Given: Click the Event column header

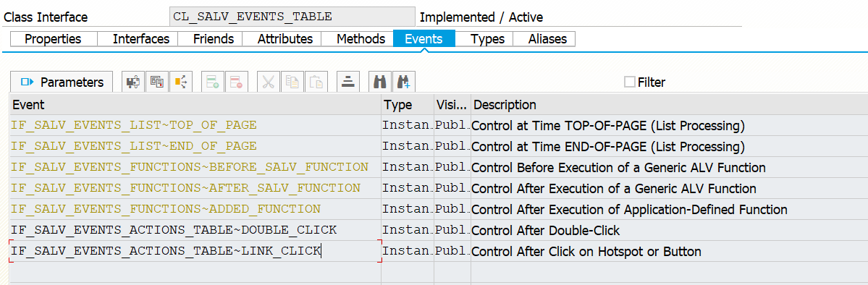Looking at the screenshot, I should tap(195, 105).
